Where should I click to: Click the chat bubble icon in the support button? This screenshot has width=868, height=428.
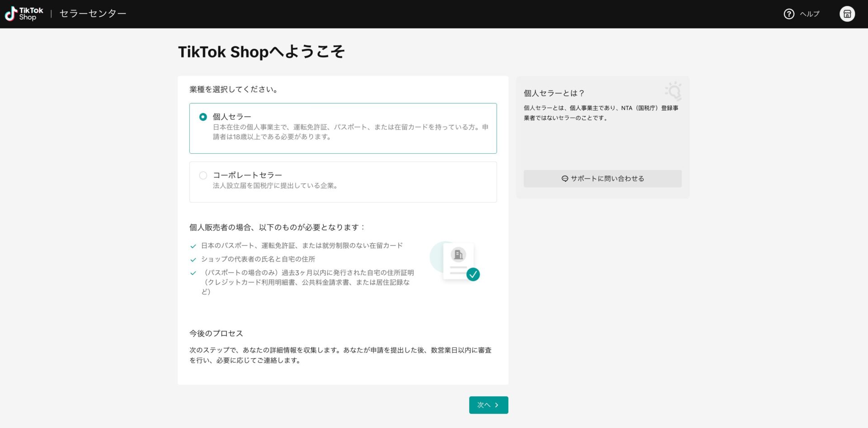564,178
